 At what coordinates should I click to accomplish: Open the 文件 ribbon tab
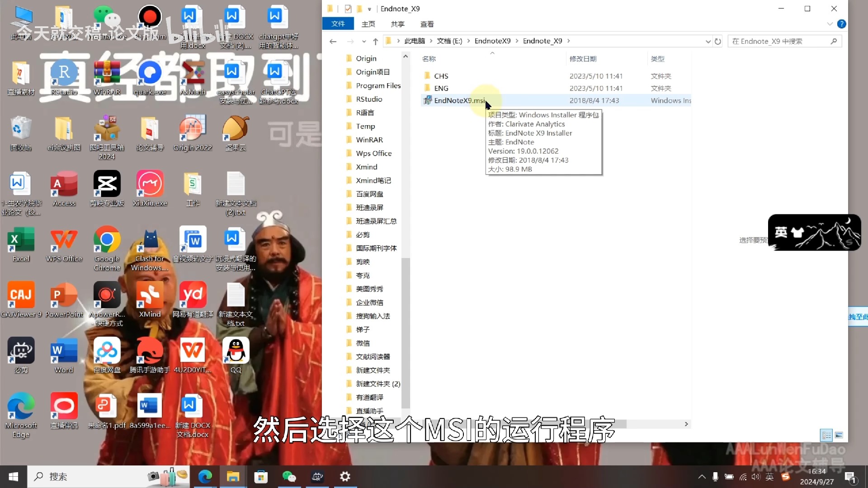click(x=338, y=24)
